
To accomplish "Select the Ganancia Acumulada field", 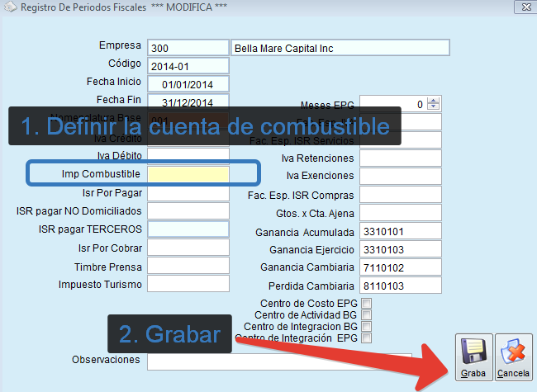I will pos(401,231).
